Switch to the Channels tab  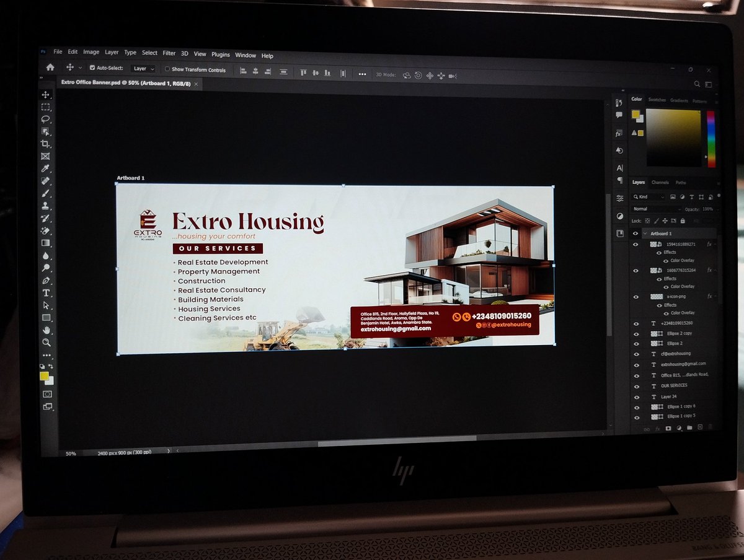click(x=660, y=182)
